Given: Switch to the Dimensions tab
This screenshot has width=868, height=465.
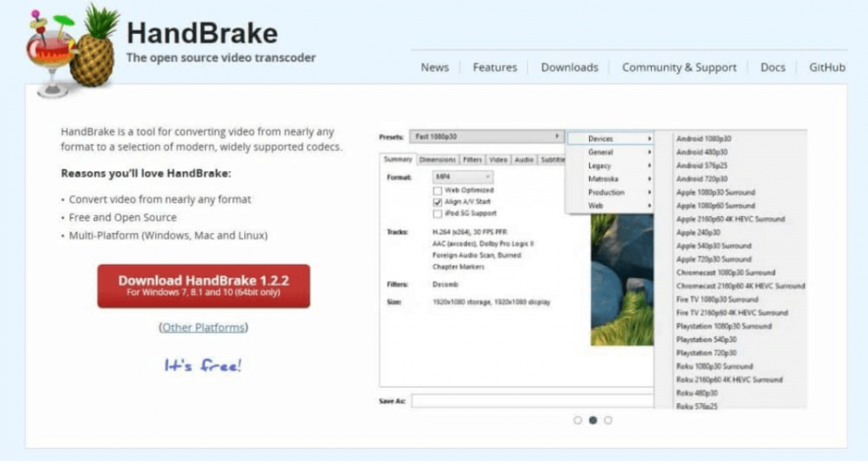Looking at the screenshot, I should click(x=437, y=160).
